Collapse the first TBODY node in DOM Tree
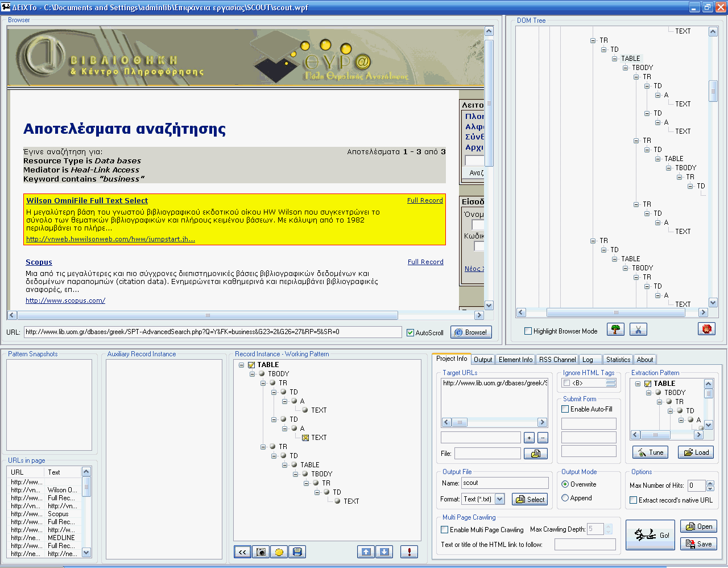This screenshot has height=568, width=728. click(625, 68)
